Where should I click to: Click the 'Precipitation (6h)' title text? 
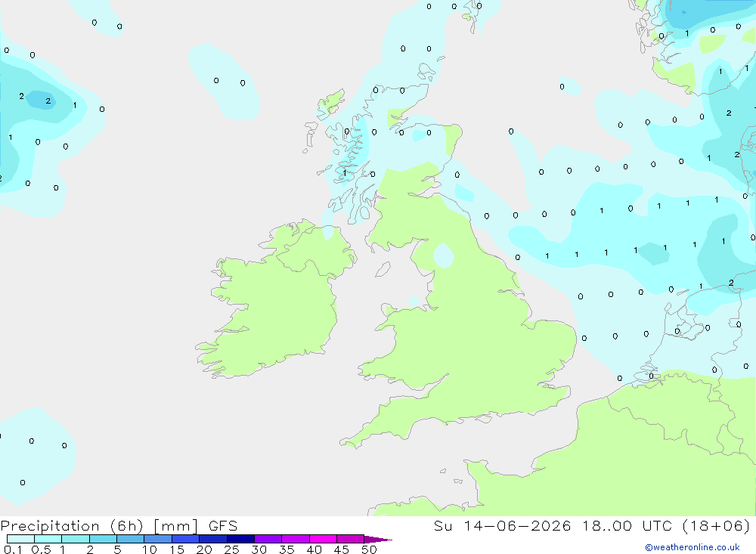[72, 526]
